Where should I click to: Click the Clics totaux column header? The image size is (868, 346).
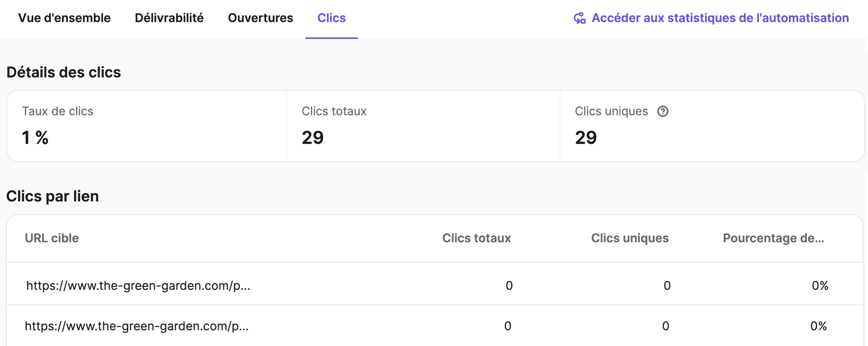pyautogui.click(x=476, y=238)
